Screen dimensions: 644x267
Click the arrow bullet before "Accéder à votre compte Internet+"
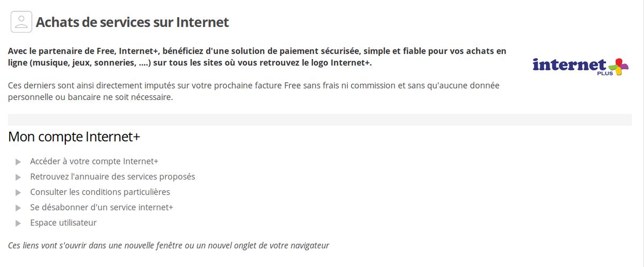[x=18, y=162]
